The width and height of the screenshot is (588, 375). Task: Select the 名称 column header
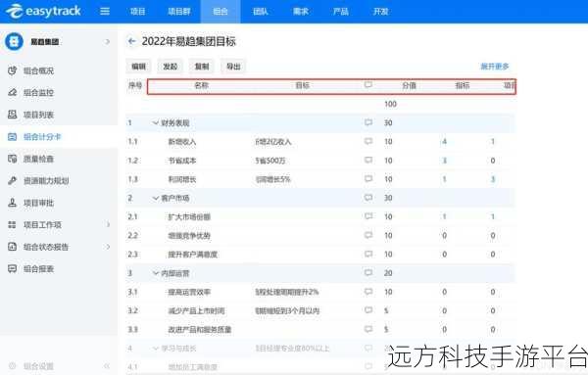(x=201, y=85)
